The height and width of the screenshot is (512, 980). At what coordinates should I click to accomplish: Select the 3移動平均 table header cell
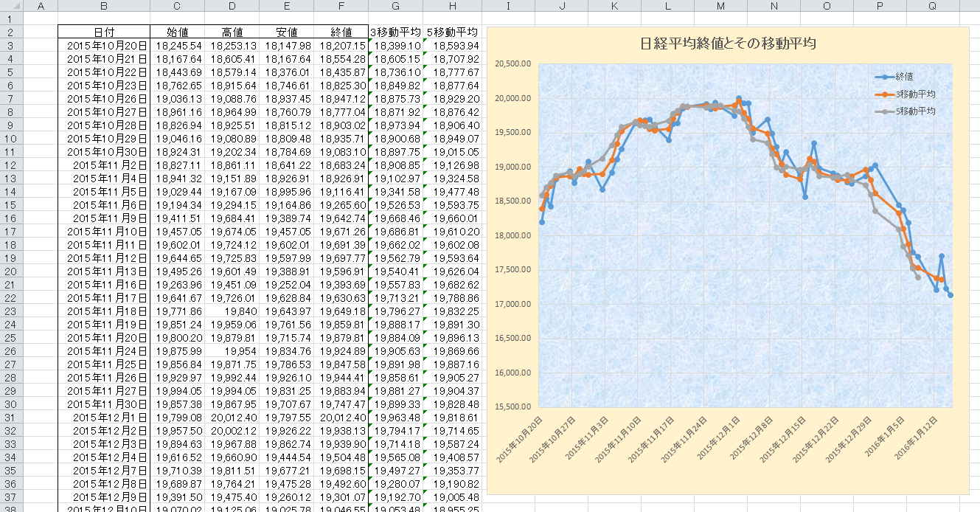(396, 32)
